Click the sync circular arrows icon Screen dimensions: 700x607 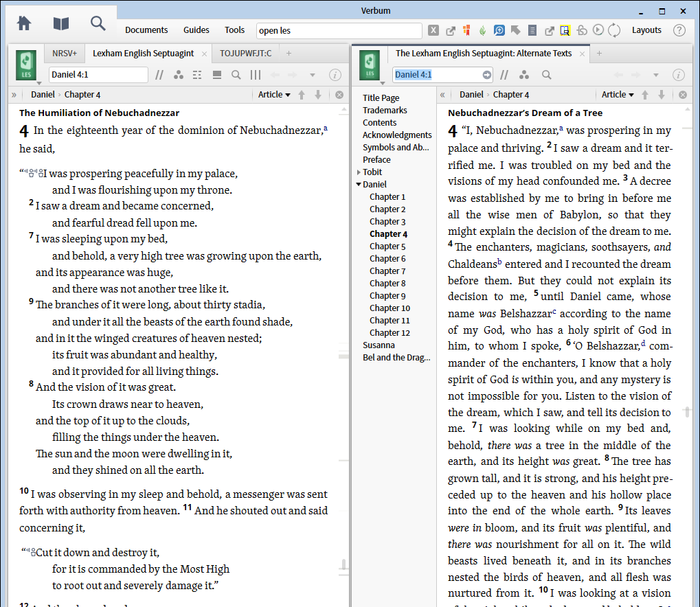pyautogui.click(x=614, y=30)
